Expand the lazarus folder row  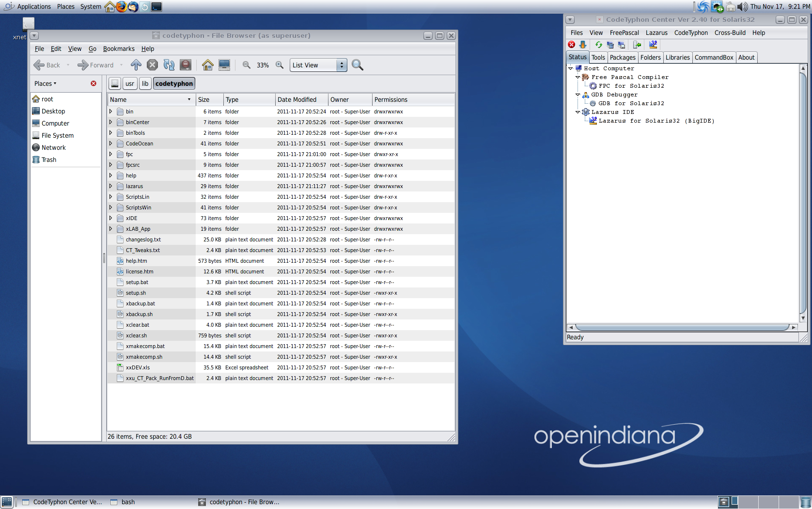tap(110, 186)
